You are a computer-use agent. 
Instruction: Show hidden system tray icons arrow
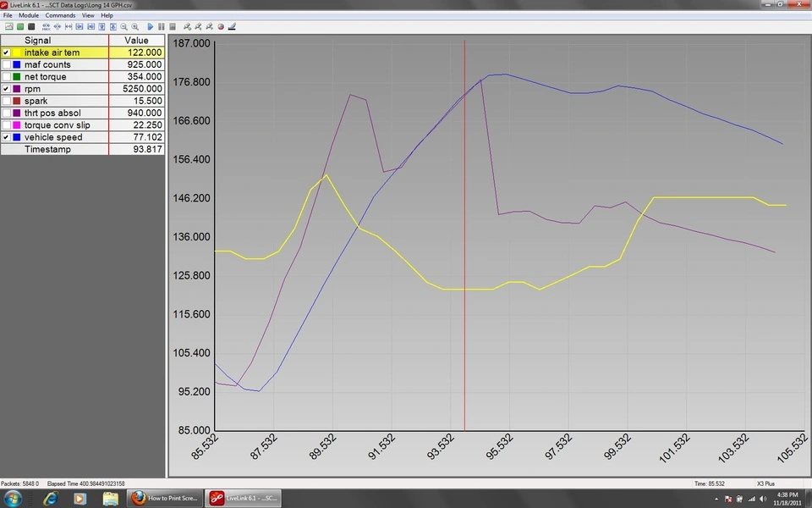[x=716, y=500]
